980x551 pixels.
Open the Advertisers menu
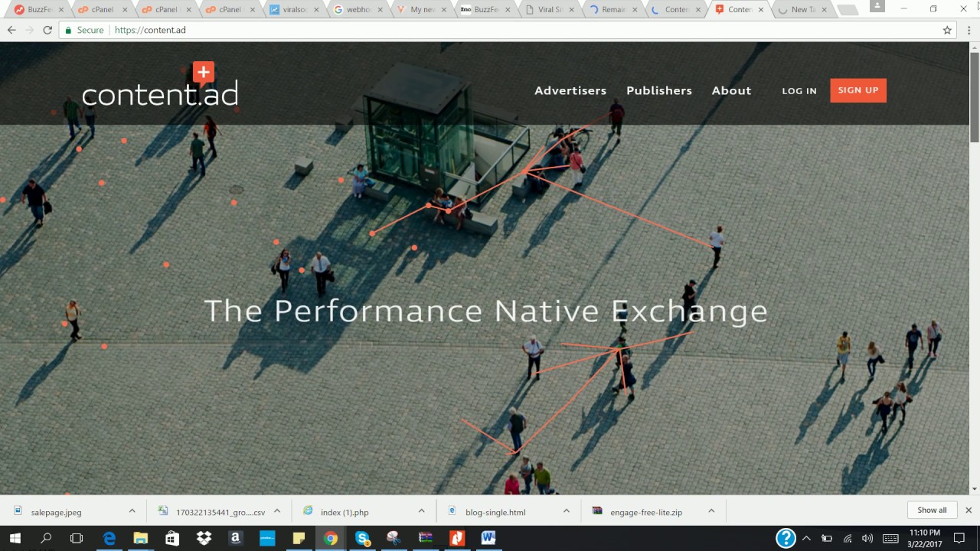570,90
